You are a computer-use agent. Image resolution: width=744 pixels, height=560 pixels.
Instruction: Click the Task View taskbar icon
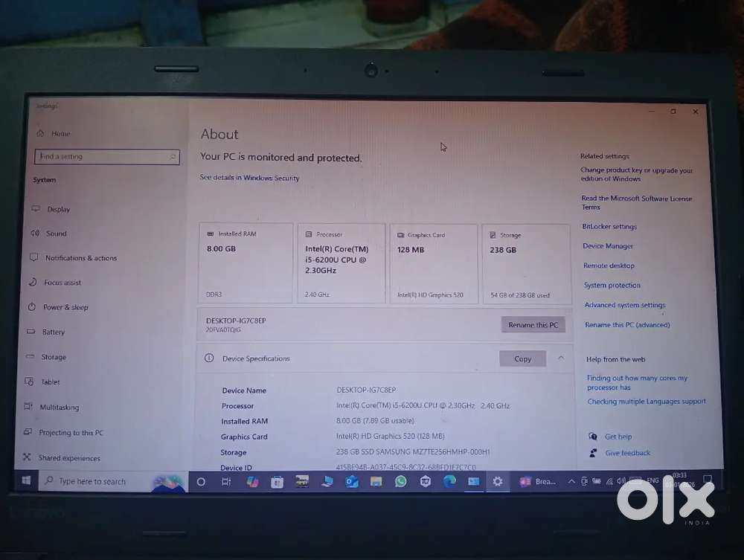point(226,482)
